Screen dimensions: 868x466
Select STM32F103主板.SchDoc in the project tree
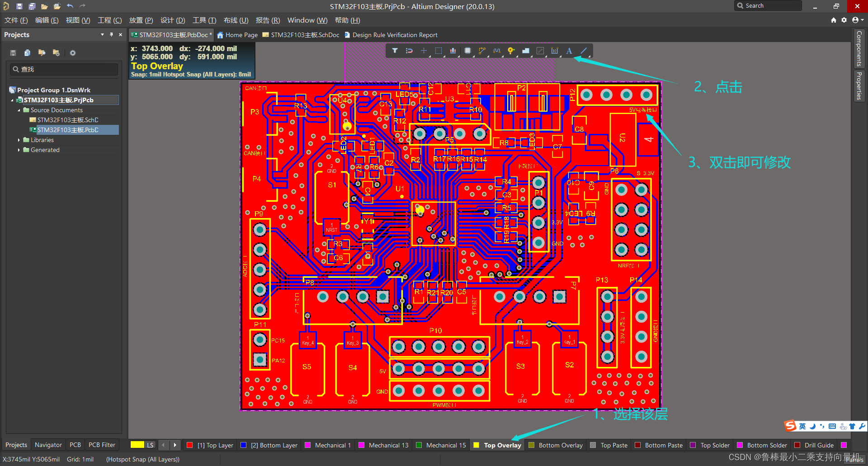coord(68,120)
